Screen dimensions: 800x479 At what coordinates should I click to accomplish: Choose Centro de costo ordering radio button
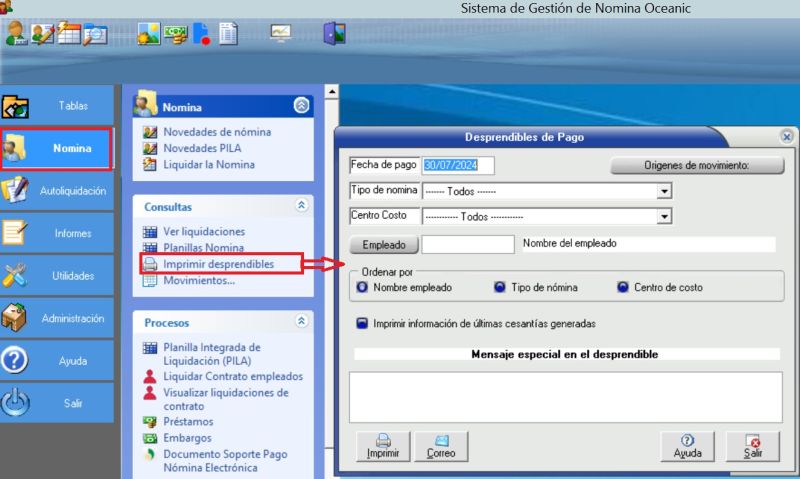click(623, 288)
